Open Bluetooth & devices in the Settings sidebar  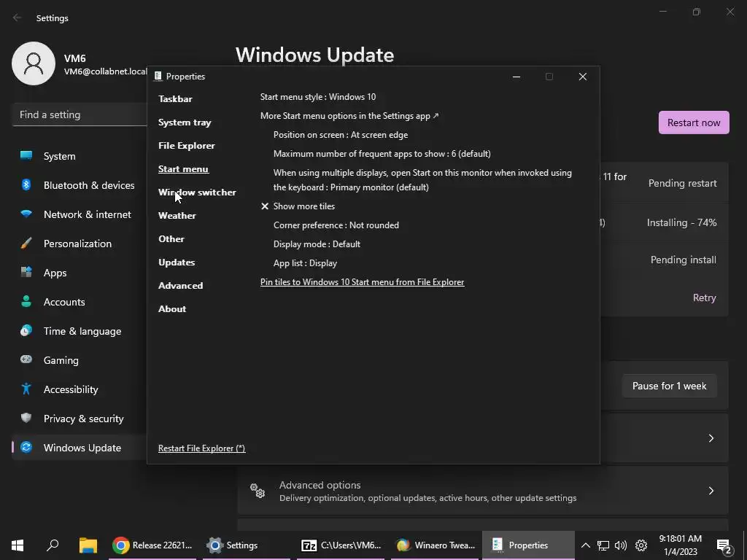[79, 185]
